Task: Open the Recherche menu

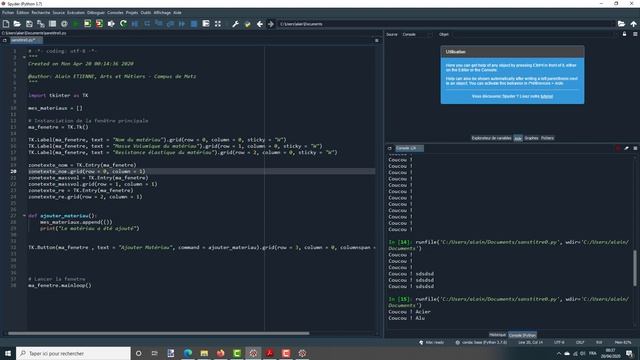Action: [41, 13]
